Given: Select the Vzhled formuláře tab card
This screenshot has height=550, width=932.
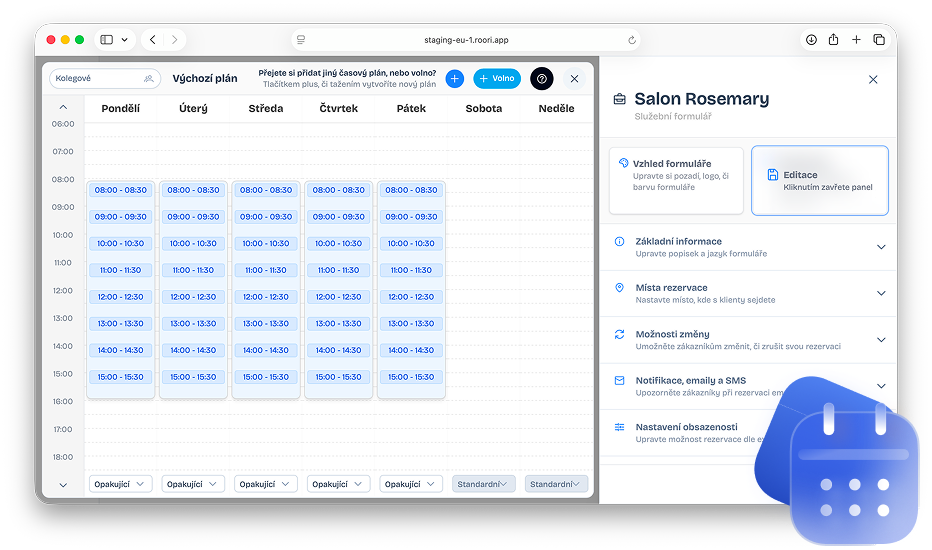Looking at the screenshot, I should pos(676,181).
